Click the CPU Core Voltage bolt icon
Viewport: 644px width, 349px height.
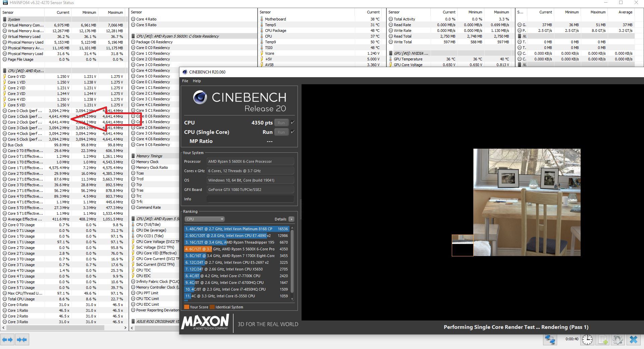coord(133,242)
